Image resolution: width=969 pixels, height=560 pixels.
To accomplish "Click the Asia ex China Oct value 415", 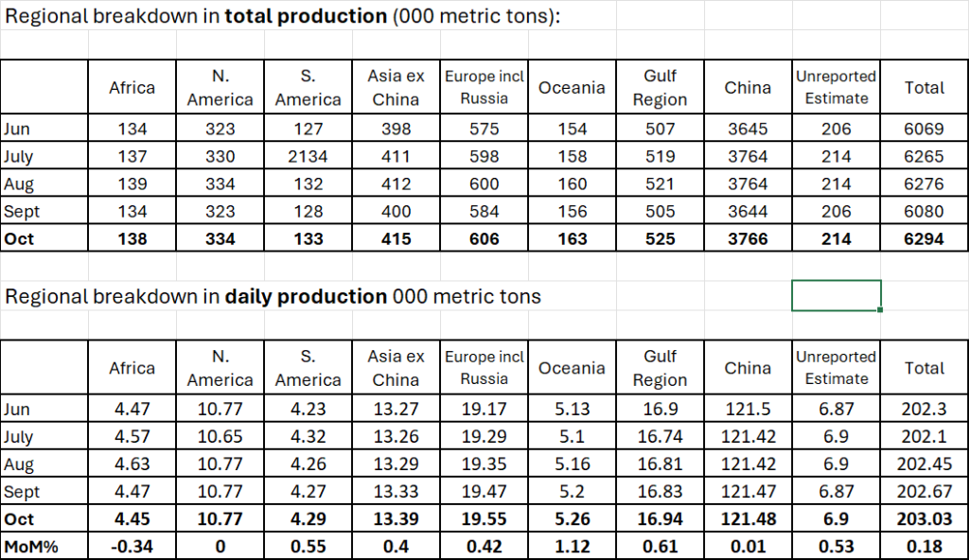I will pos(396,239).
